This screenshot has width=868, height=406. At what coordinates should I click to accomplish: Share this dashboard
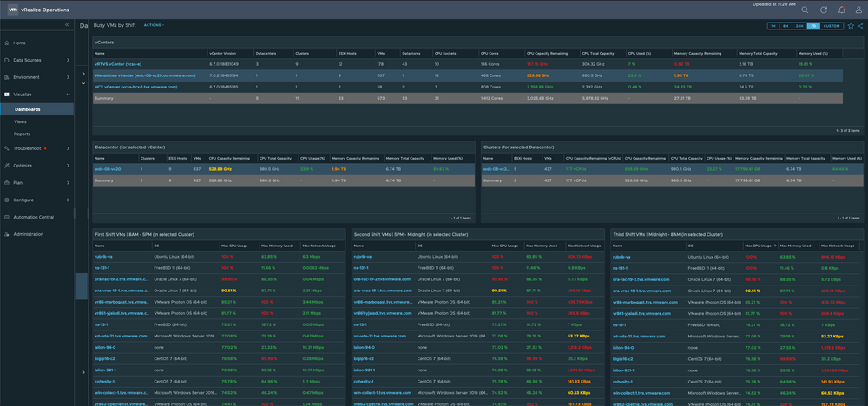tap(859, 26)
